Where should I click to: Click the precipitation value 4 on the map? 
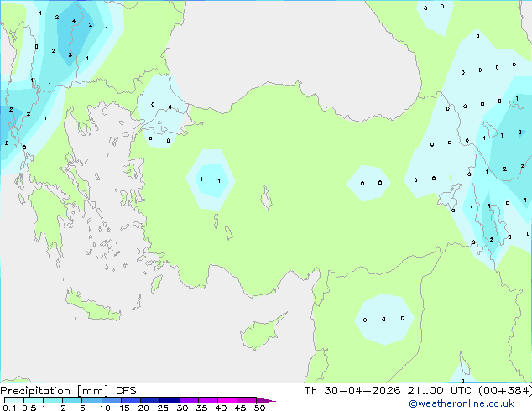pyautogui.click(x=74, y=21)
